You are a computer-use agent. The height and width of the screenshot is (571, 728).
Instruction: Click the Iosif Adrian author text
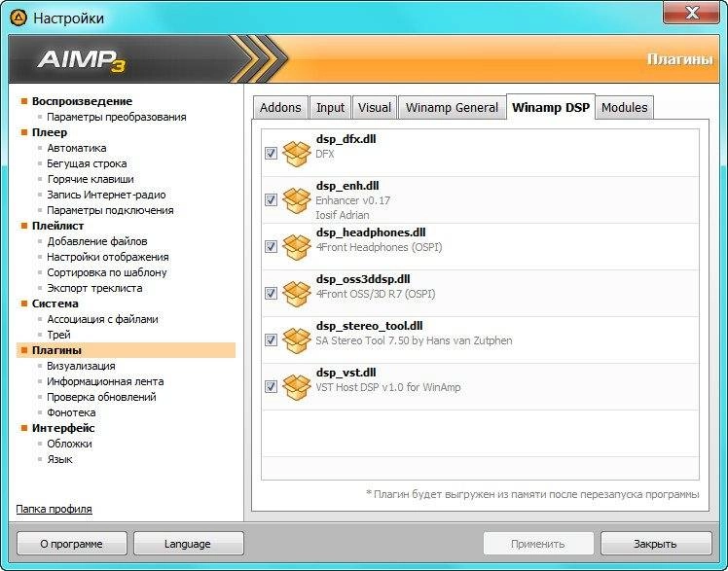[343, 215]
